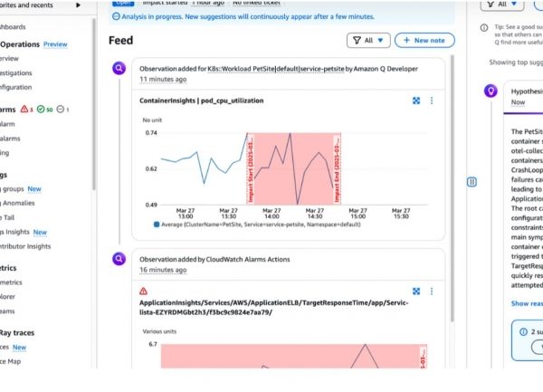Expand the pod_cpu_utilization graph fullscreen
The width and height of the screenshot is (543, 392).
tap(416, 100)
